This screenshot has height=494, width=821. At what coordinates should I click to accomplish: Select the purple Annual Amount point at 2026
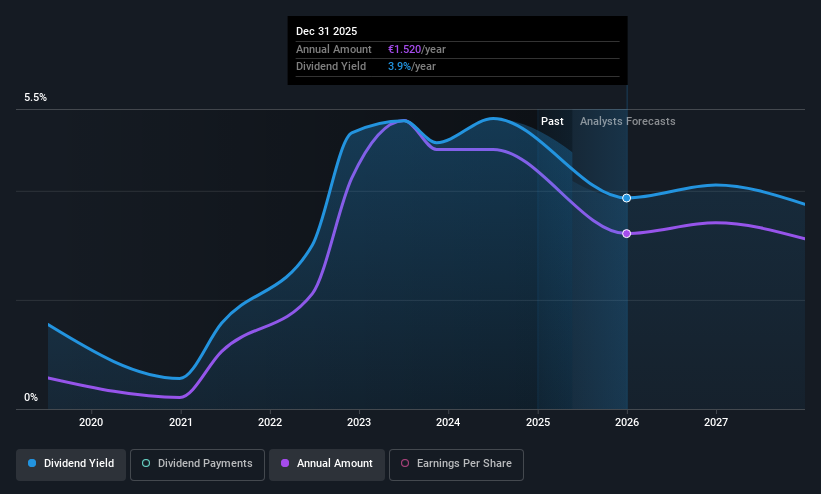[627, 234]
